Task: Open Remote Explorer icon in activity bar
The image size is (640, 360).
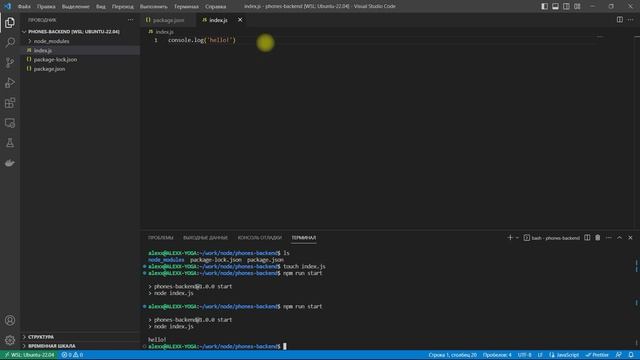Action: [10, 123]
